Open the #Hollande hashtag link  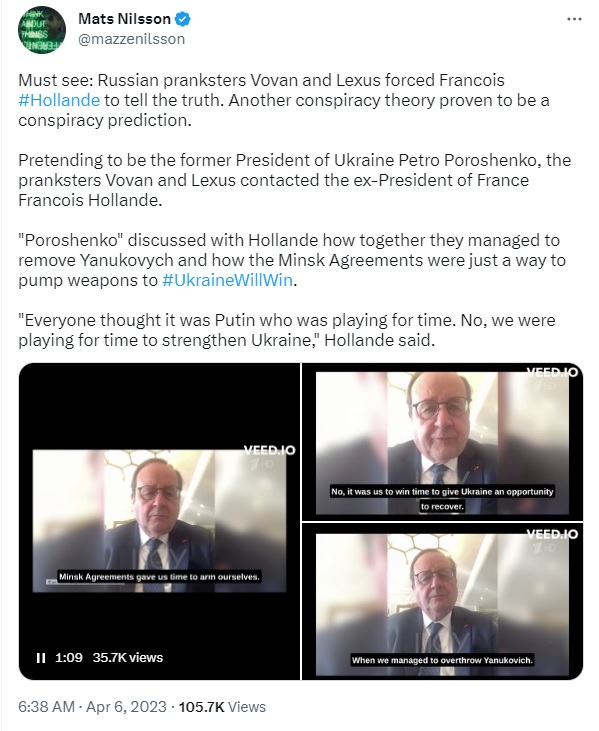click(x=59, y=100)
